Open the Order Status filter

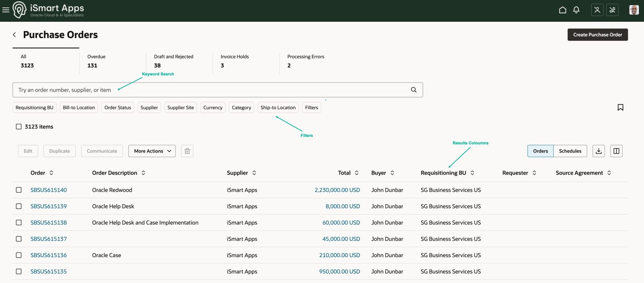click(x=118, y=107)
